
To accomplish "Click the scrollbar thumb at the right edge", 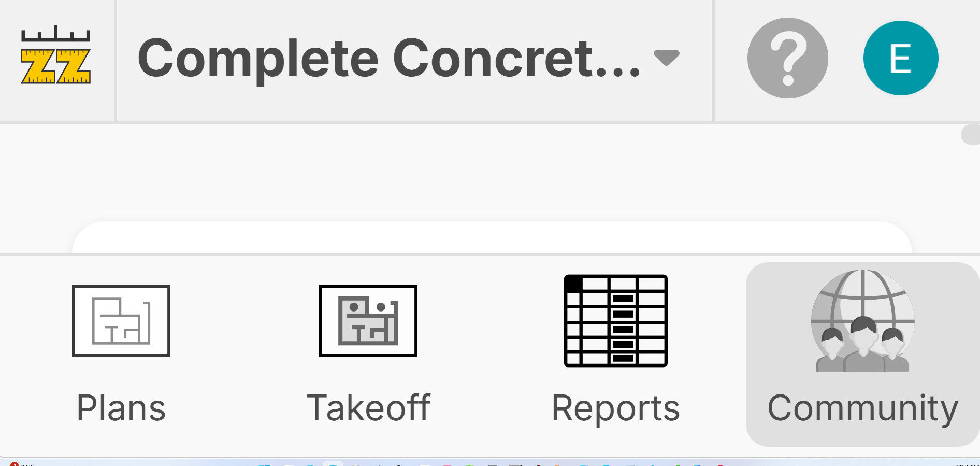I will point(971,135).
